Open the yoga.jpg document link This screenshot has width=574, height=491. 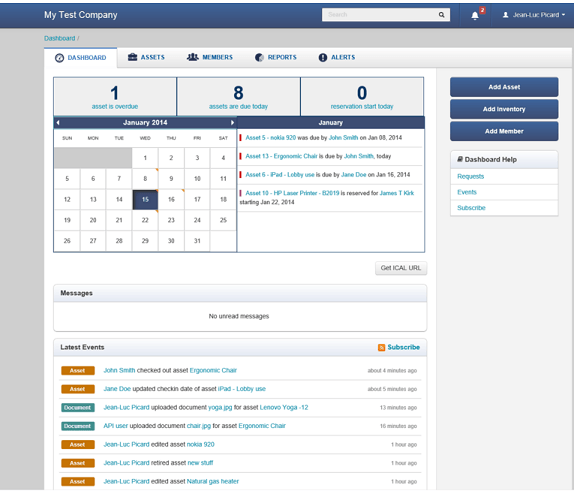[220, 408]
